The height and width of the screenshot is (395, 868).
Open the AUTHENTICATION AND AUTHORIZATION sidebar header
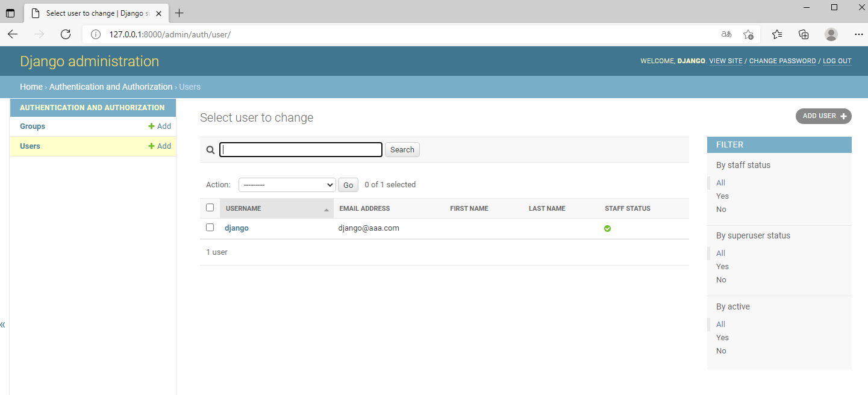(x=92, y=108)
